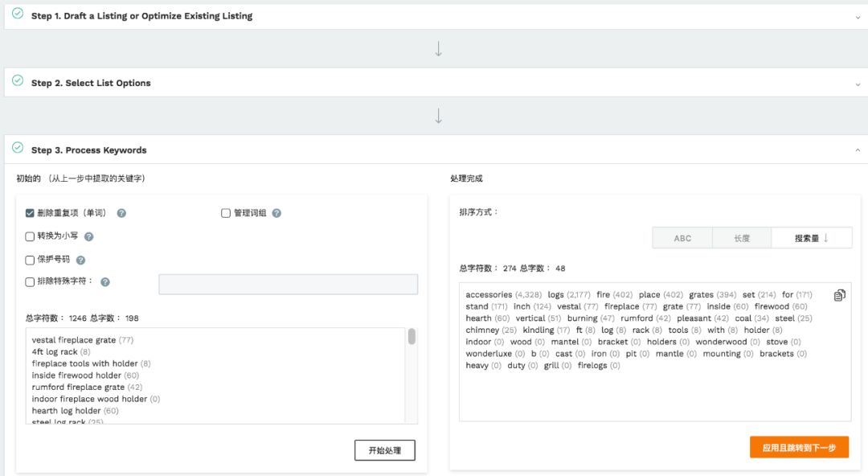The width and height of the screenshot is (868, 476).
Task: Enable 保护号码 checkbox
Action: point(30,260)
